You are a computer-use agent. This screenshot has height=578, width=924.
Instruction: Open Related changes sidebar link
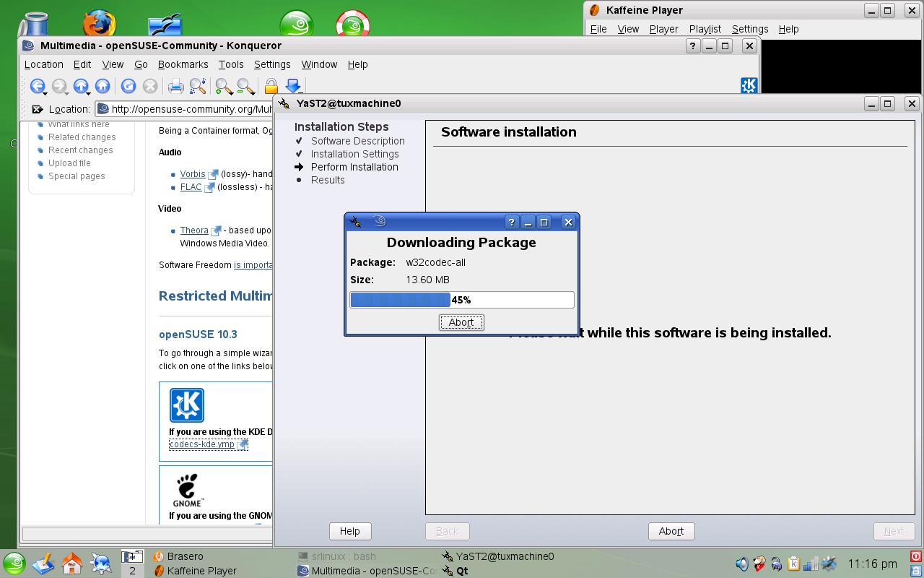[x=82, y=137]
